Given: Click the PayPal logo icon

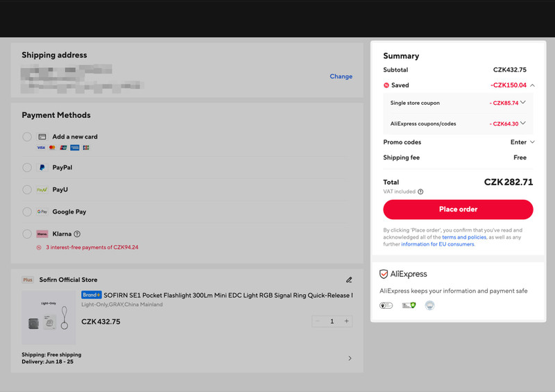Looking at the screenshot, I should click(42, 167).
